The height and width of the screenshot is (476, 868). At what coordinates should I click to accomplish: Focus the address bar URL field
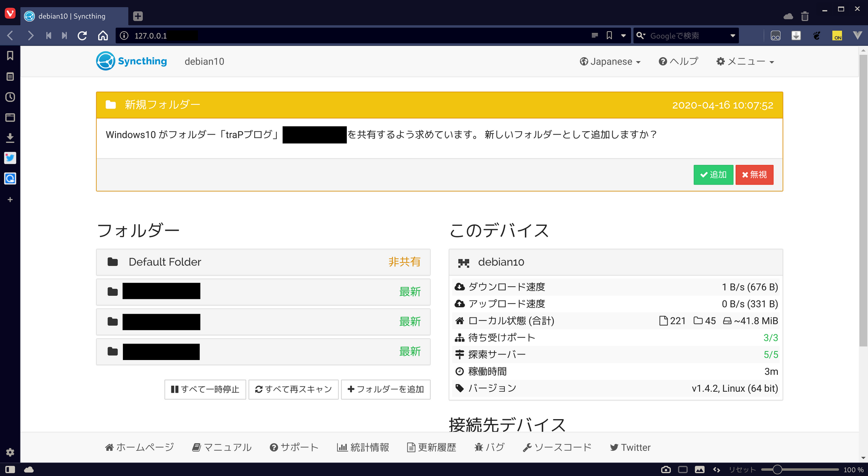click(x=360, y=36)
